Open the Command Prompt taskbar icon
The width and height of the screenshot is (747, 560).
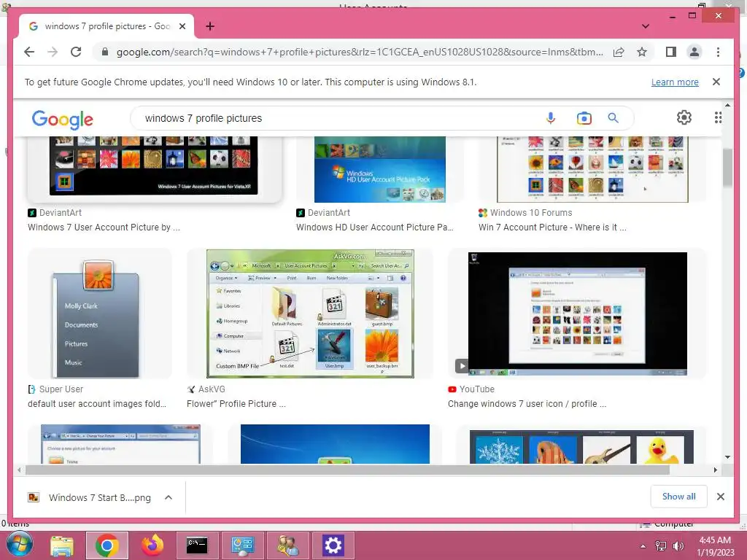[x=197, y=545]
